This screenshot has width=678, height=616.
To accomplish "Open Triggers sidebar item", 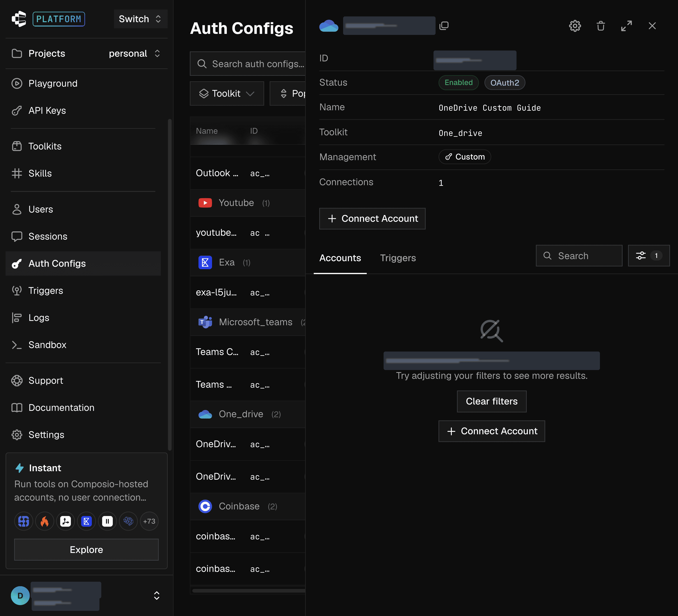I will pyautogui.click(x=83, y=291).
